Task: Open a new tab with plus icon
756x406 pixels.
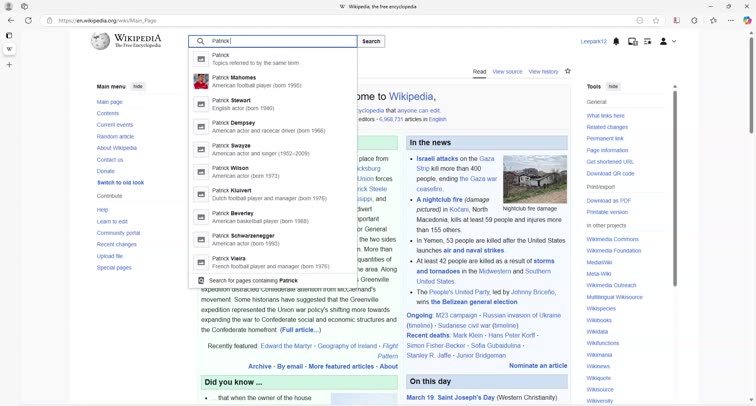Action: tap(9, 65)
